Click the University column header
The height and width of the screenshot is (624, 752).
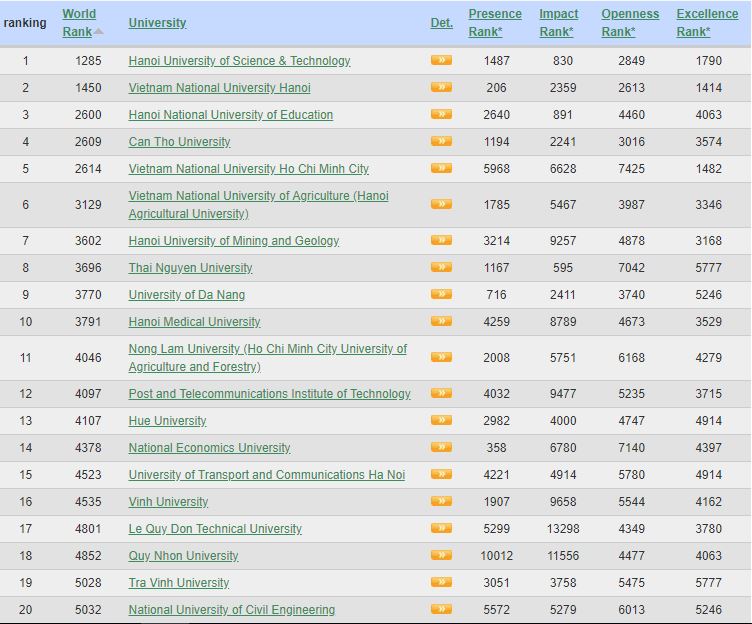click(157, 23)
